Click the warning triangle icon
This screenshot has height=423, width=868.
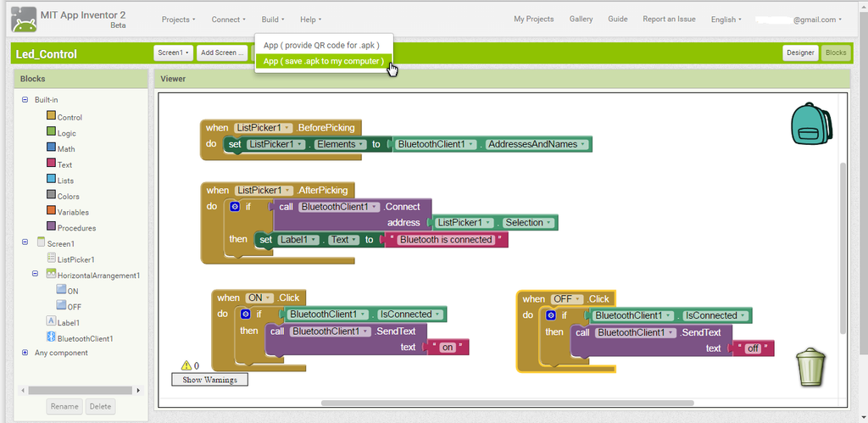click(x=186, y=365)
